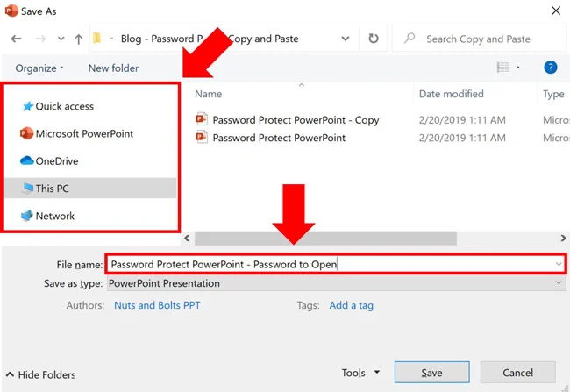Click PowerPoint icon of the Copy file

coord(202,119)
